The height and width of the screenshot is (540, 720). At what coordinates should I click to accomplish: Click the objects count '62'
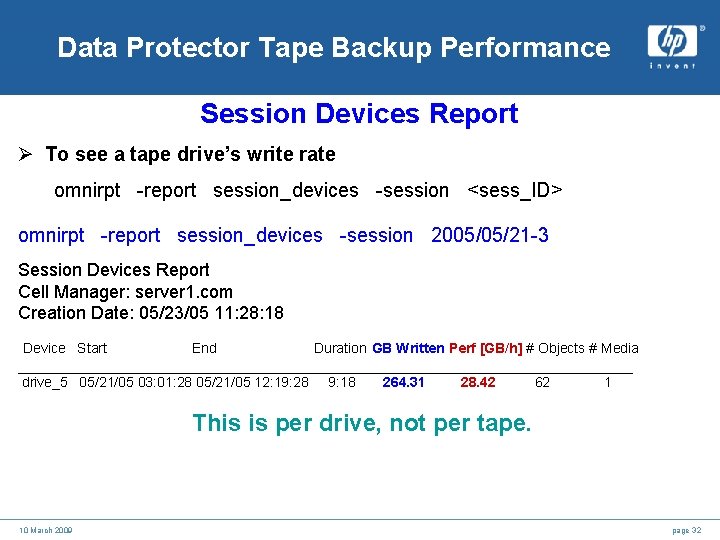pyautogui.click(x=542, y=382)
